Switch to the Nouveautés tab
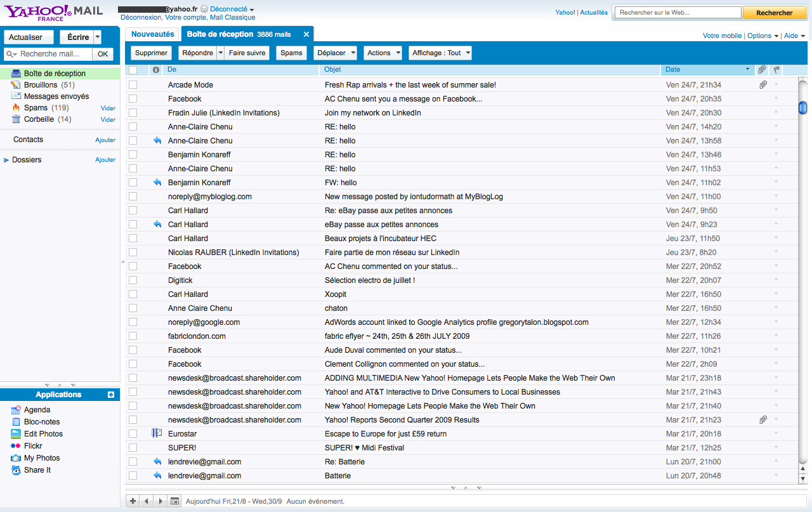 tap(152, 34)
